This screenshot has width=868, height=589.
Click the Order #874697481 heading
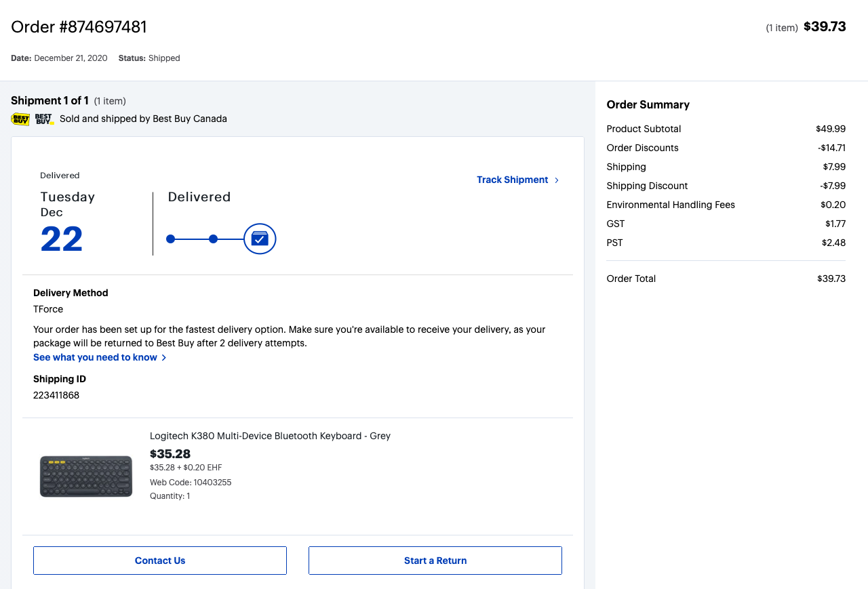tap(79, 27)
